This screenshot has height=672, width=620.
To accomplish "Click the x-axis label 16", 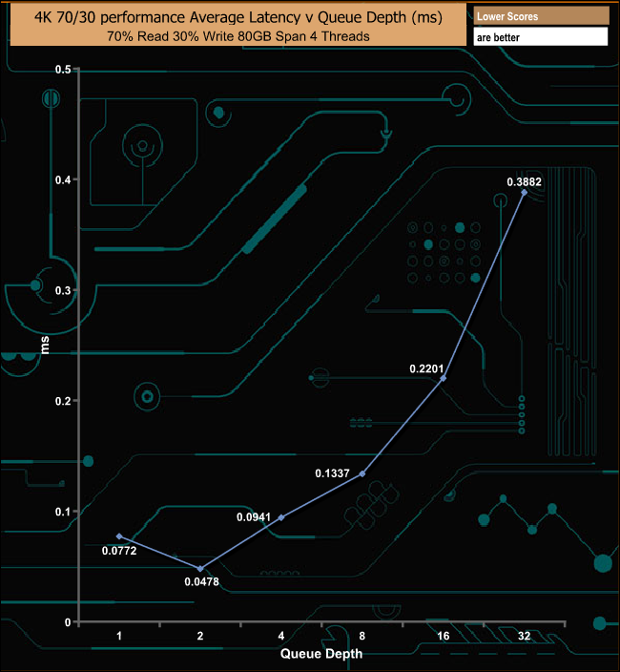I will pyautogui.click(x=444, y=636).
